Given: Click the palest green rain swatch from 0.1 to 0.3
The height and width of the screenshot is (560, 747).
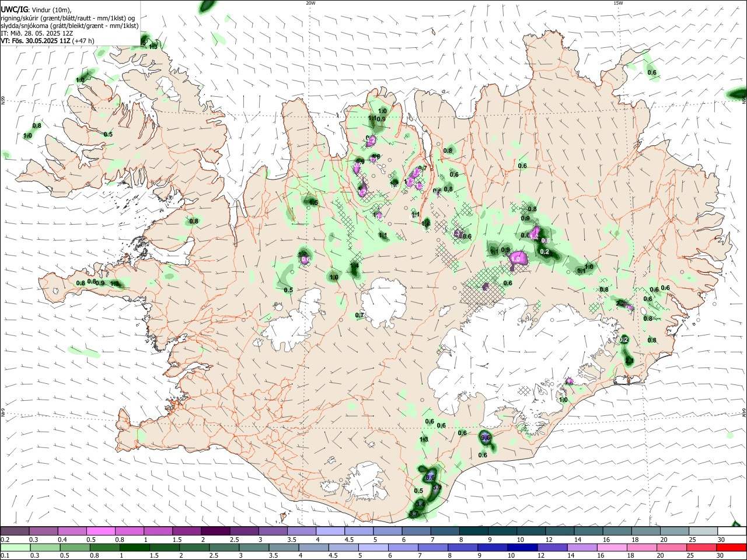Looking at the screenshot, I should click(x=15, y=548).
